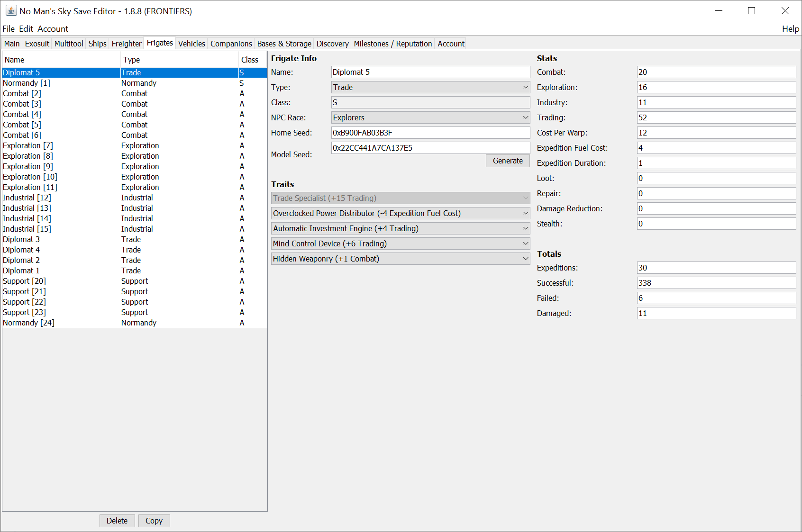This screenshot has width=802, height=532.
Task: Select the Combat [4] frigate row
Action: point(135,114)
